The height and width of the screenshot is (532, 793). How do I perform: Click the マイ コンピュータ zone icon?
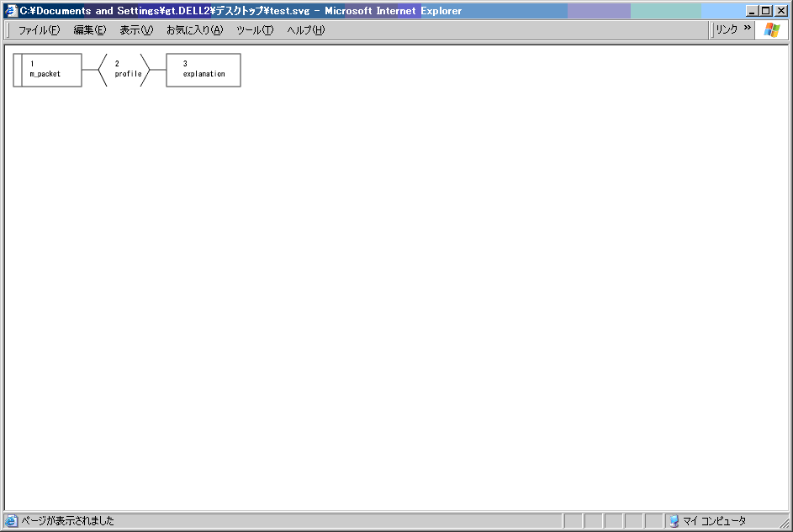[x=674, y=521]
